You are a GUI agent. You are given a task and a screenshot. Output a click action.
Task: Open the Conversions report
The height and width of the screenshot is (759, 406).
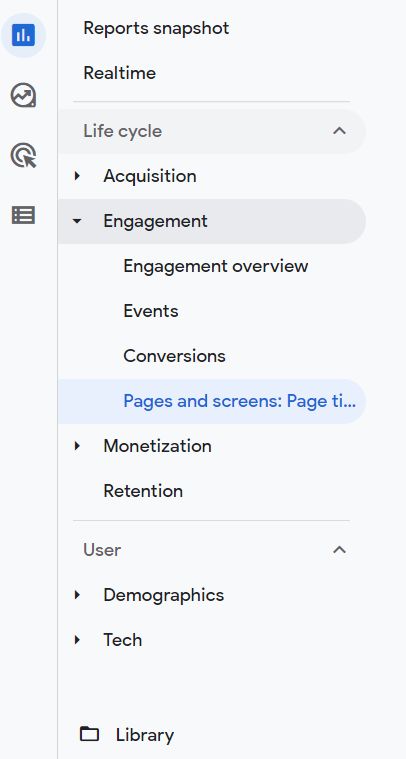(x=175, y=356)
